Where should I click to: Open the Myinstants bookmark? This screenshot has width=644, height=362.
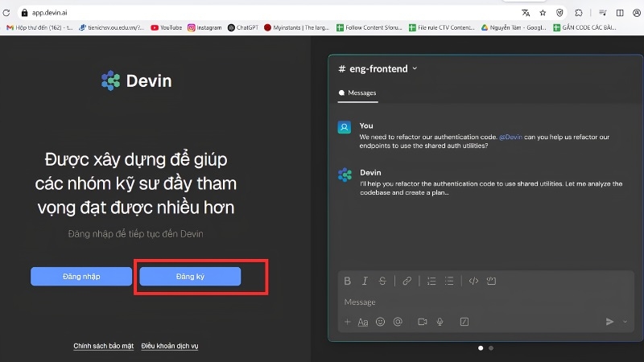tap(297, 27)
